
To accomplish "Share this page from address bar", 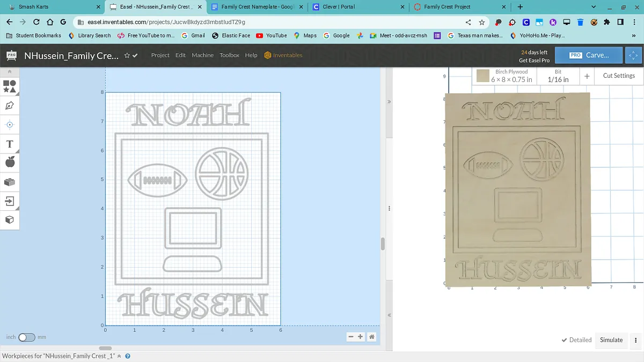I will tap(468, 22).
